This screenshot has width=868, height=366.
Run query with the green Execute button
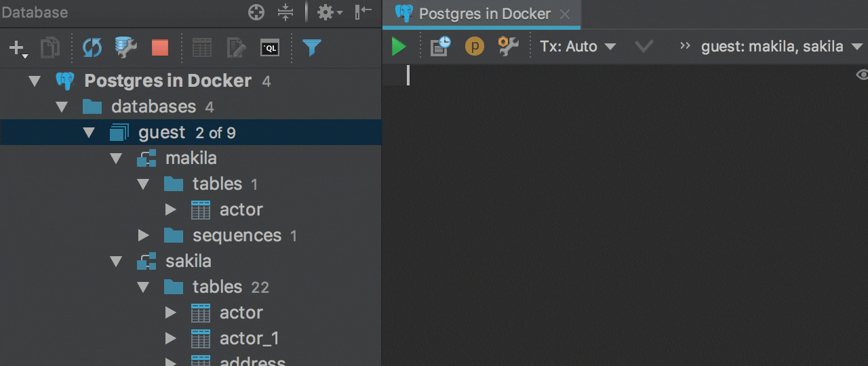click(399, 47)
